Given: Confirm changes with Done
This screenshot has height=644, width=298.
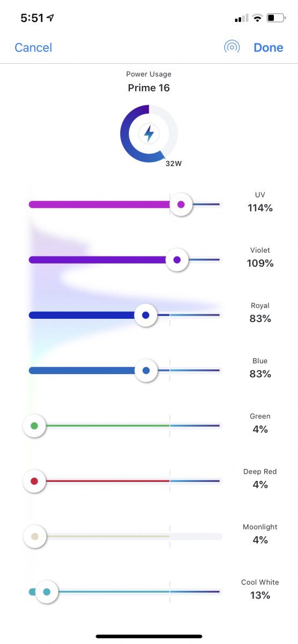Looking at the screenshot, I should click(268, 47).
